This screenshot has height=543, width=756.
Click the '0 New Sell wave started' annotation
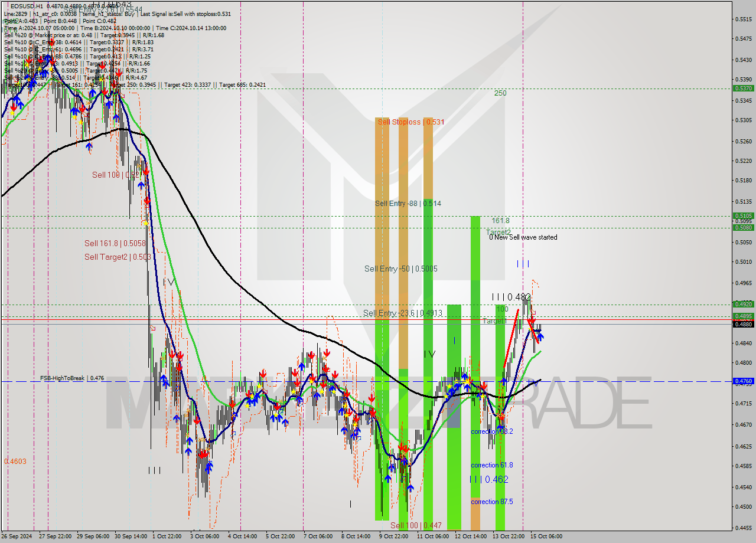[523, 237]
